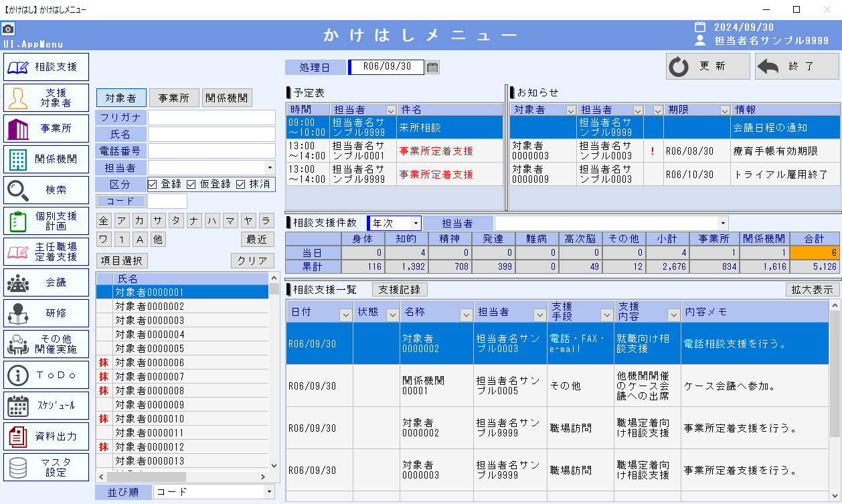
Task: Filter names by ア kana button
Action: click(x=121, y=221)
